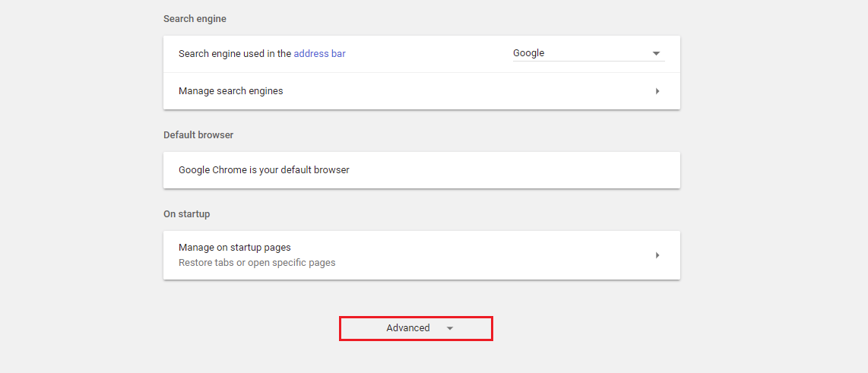Open the Manage on startup pages row
868x373 pixels.
click(x=421, y=255)
